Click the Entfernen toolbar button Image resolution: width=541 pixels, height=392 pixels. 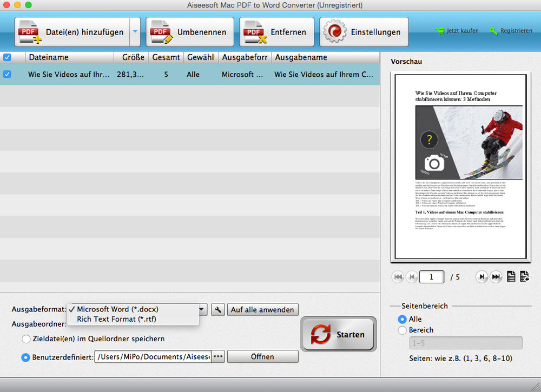coord(276,32)
